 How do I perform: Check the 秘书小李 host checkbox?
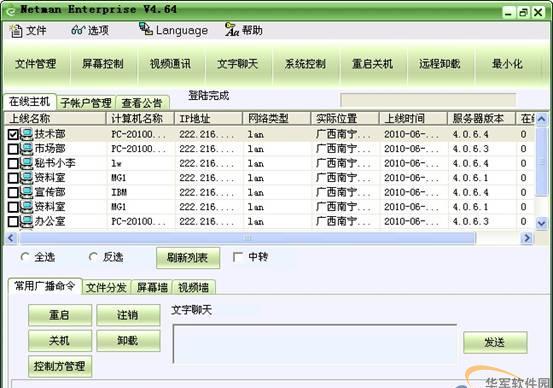(x=13, y=163)
